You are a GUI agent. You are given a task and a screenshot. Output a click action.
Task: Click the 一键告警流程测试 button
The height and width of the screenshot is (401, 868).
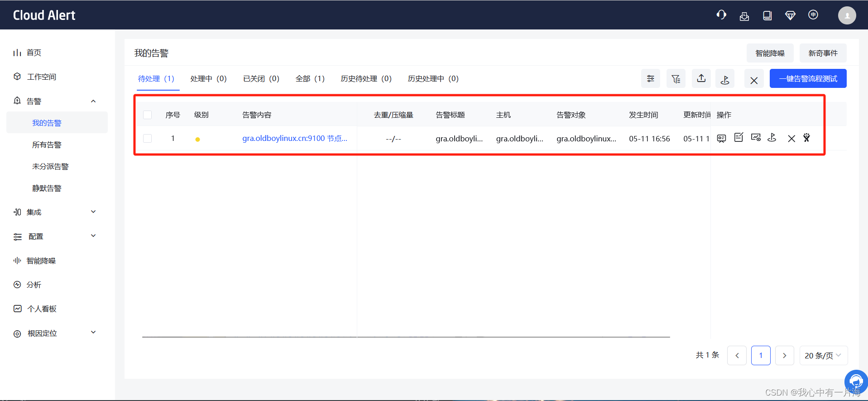(808, 79)
